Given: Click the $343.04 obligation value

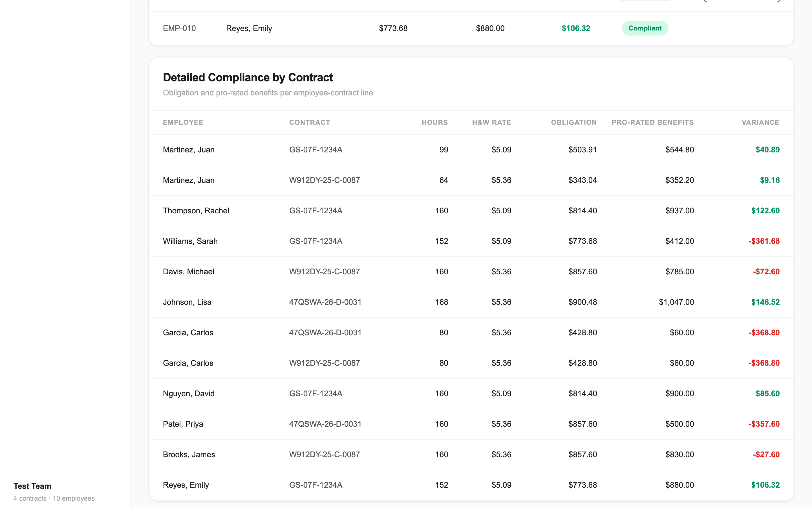Looking at the screenshot, I should tap(582, 180).
